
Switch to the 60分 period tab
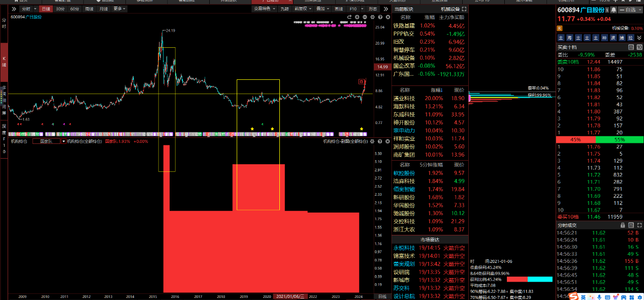pyautogui.click(x=75, y=9)
